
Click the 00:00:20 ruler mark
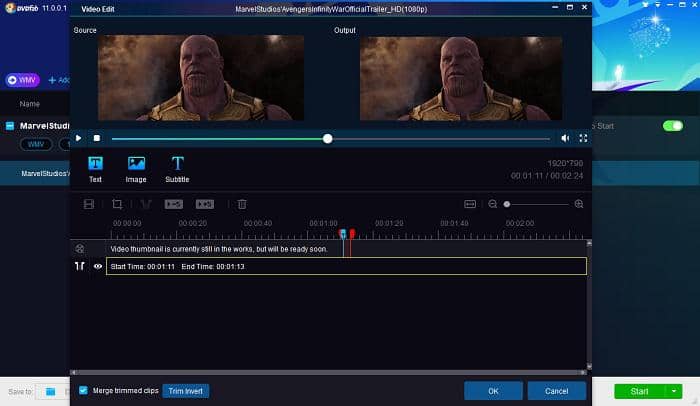tap(193, 223)
